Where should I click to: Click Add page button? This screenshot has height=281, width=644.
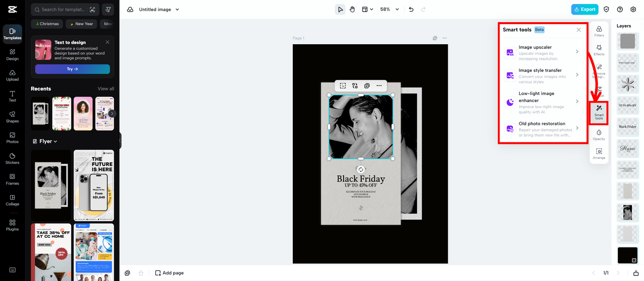coord(170,273)
